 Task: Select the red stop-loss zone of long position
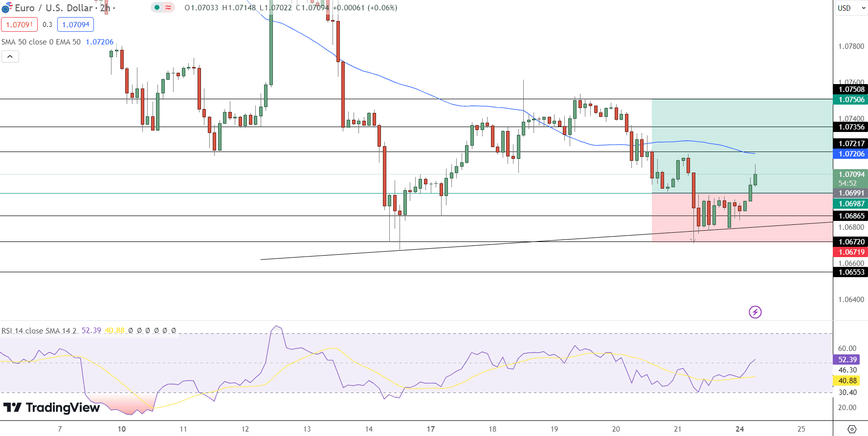(x=742, y=218)
